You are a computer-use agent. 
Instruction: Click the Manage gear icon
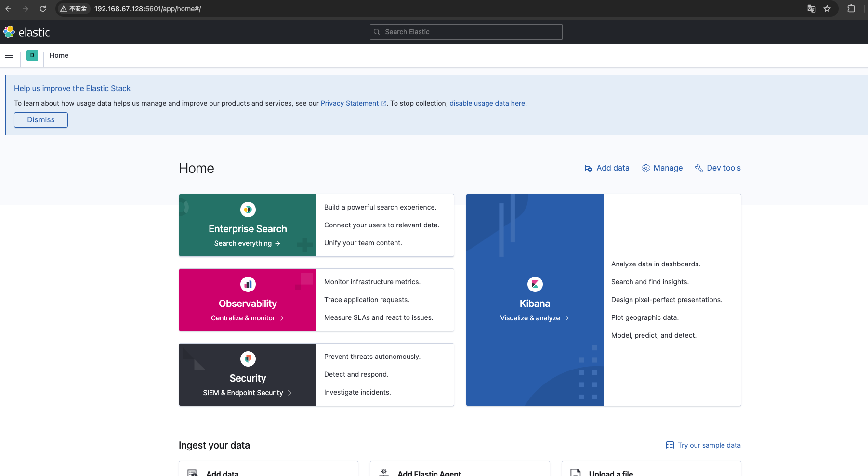(x=646, y=168)
